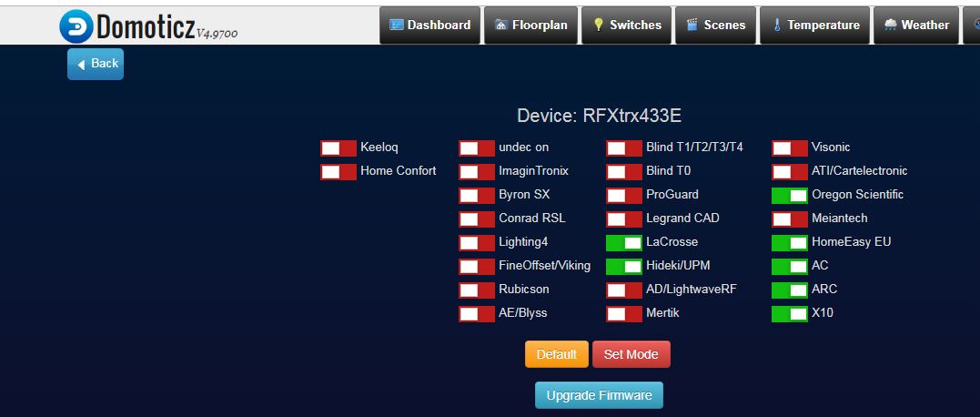Open the Dashboard tab

430,25
